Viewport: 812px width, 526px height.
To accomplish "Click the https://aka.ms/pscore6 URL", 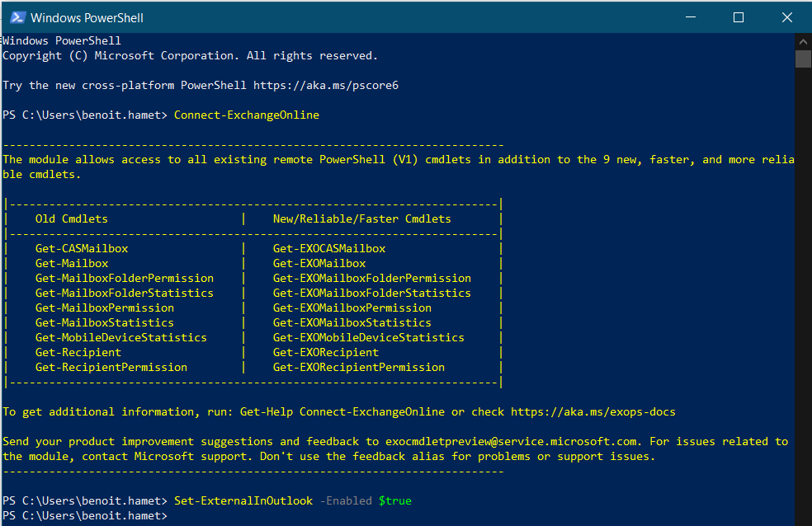I will point(326,86).
